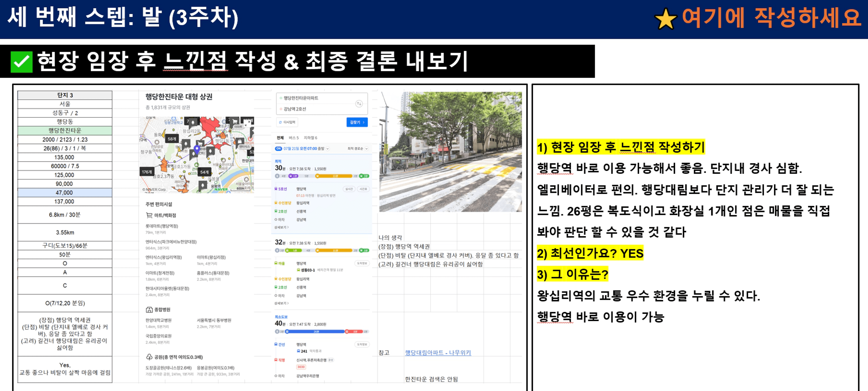Click the 6.8km / 30분 table cell
The height and width of the screenshot is (391, 868).
pyautogui.click(x=65, y=215)
